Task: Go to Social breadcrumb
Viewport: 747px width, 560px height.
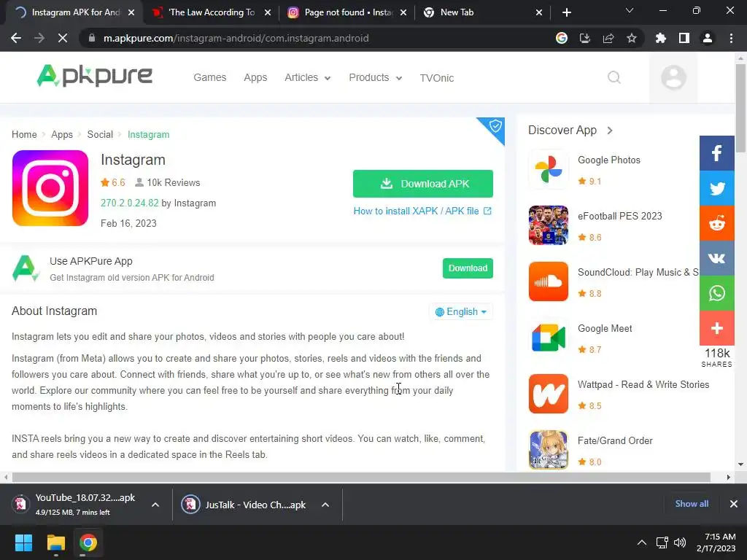Action: click(x=100, y=134)
